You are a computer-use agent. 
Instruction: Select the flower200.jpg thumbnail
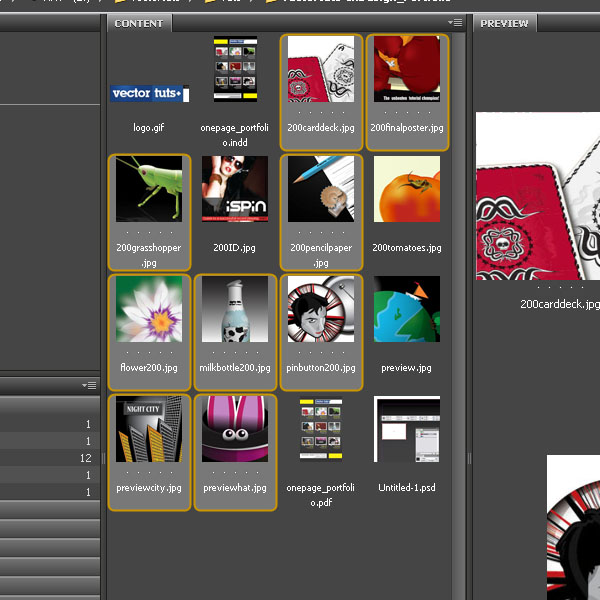(149, 309)
